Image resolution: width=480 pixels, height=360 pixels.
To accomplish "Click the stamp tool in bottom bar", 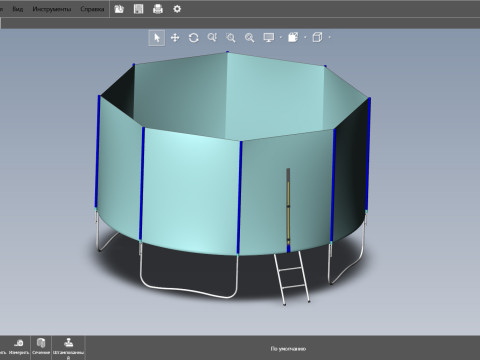I will coord(68,348).
